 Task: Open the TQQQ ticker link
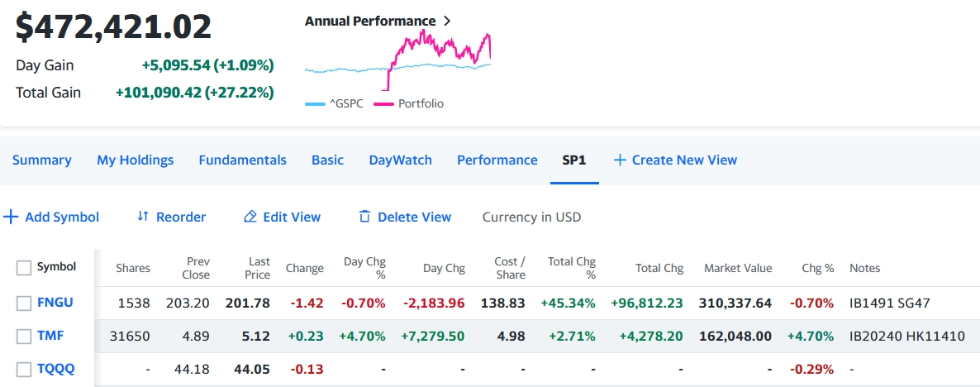tap(55, 369)
